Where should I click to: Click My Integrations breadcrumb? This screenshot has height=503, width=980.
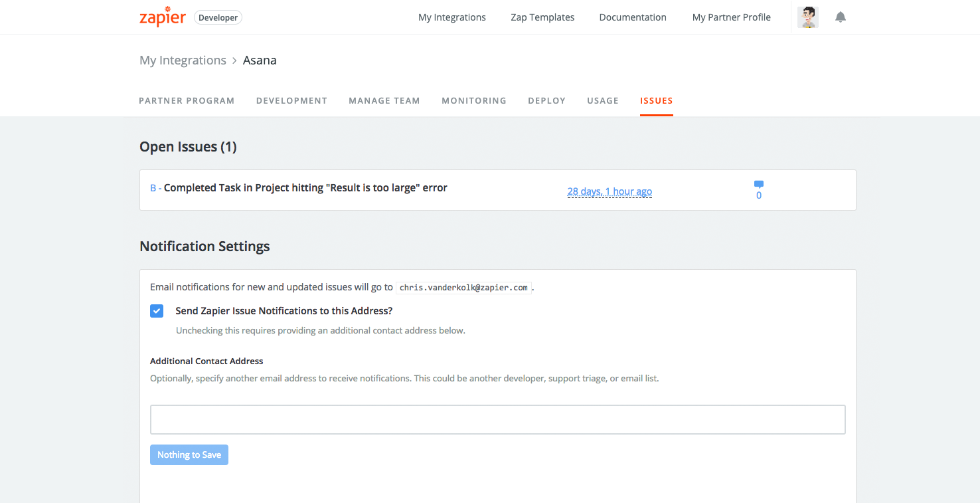coord(183,60)
